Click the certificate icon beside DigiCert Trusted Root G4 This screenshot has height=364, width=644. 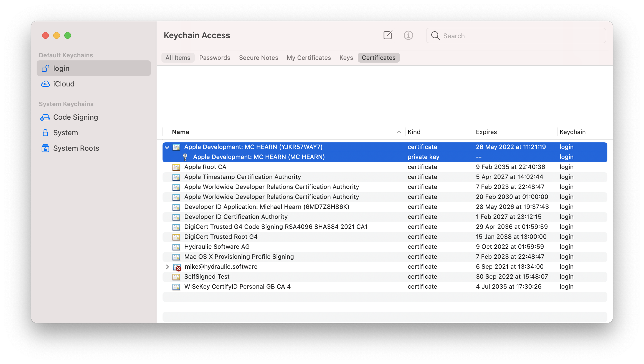[176, 237]
